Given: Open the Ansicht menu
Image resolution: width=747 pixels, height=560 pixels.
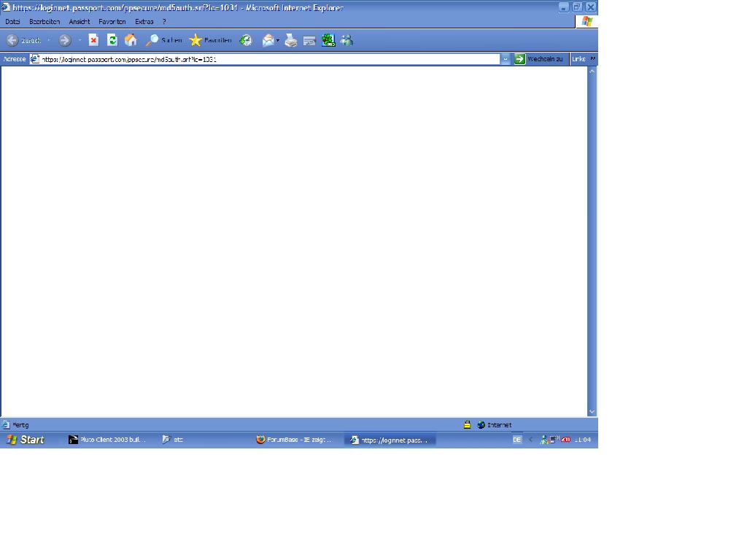Looking at the screenshot, I should coord(79,21).
